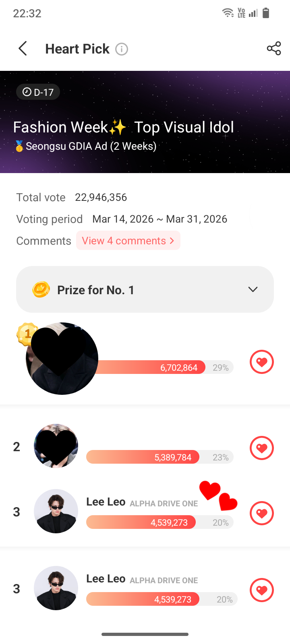
Task: Tap the gold number 1 medal badge
Action: click(27, 333)
